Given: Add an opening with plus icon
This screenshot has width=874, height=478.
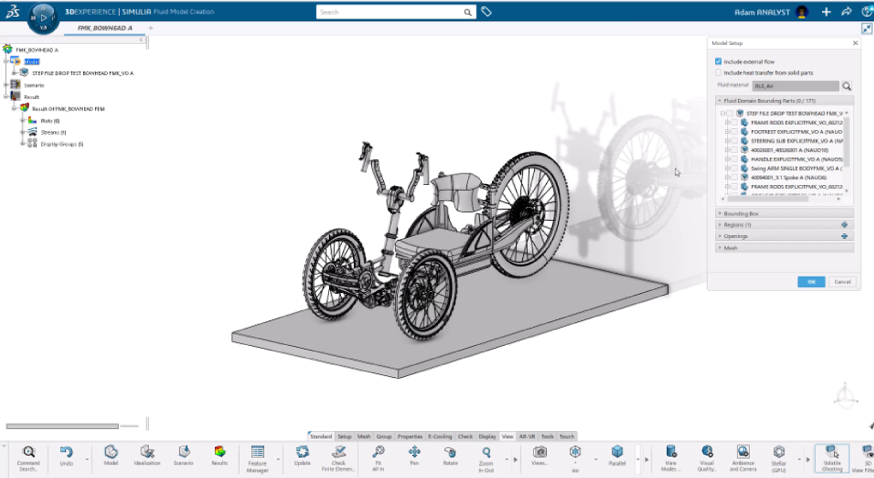Looking at the screenshot, I should [x=844, y=236].
